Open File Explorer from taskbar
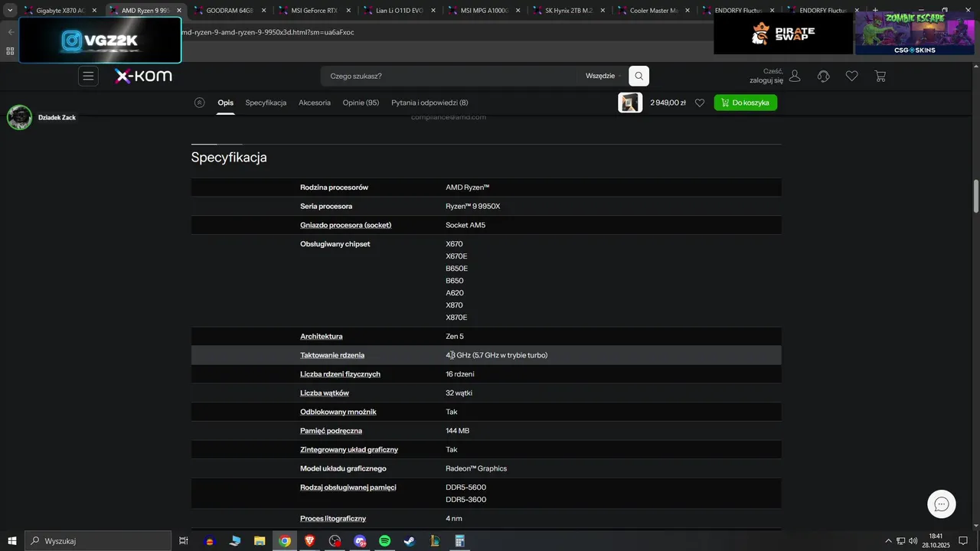The height and width of the screenshot is (551, 980). tap(260, 541)
